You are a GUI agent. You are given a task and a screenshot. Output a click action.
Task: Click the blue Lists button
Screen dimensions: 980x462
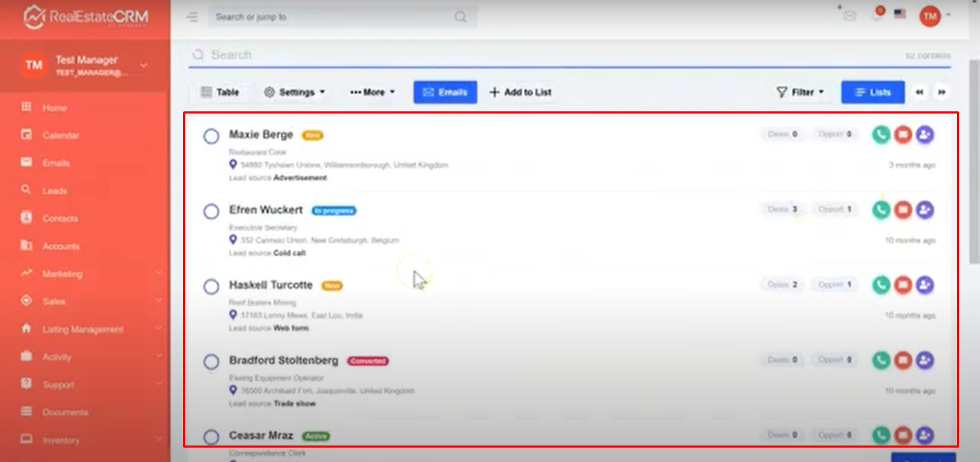click(x=872, y=92)
